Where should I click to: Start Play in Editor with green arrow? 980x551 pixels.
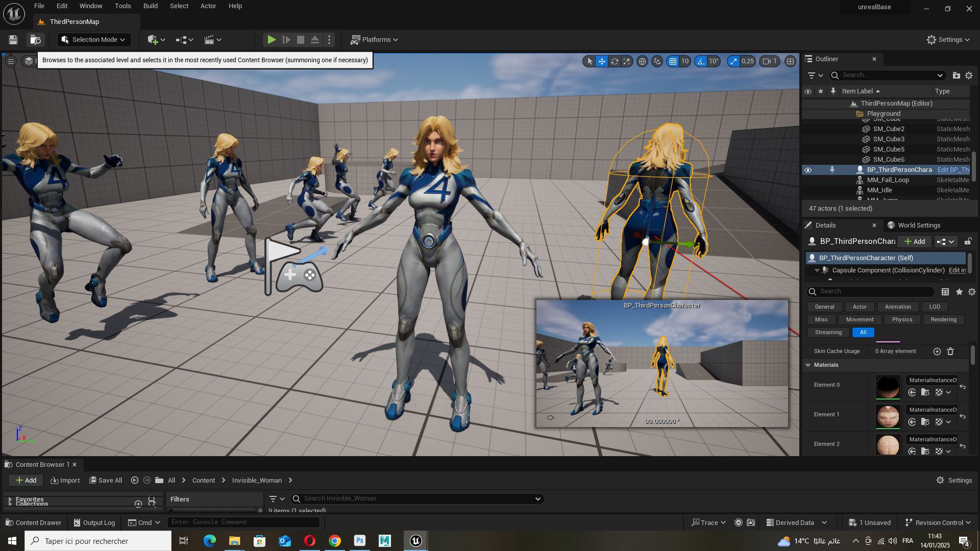272,40
